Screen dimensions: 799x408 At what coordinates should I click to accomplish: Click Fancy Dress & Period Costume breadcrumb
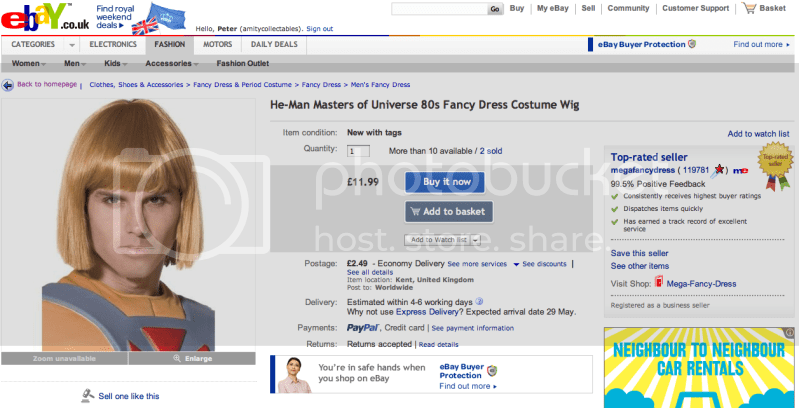click(243, 85)
